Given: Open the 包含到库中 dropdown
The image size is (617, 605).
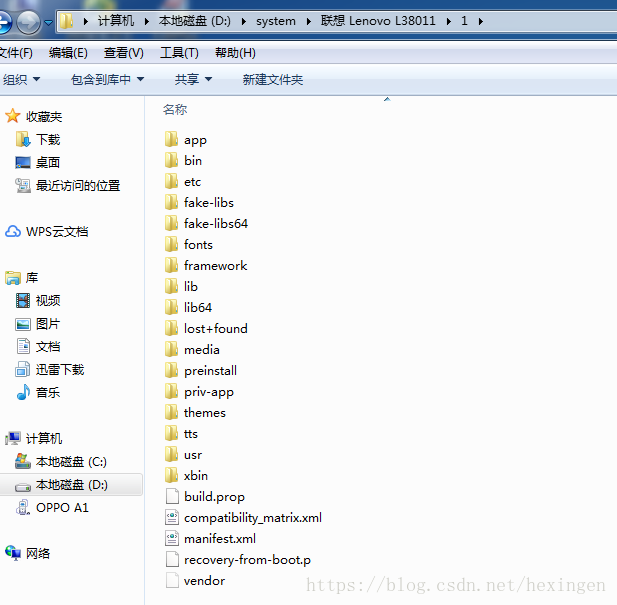Looking at the screenshot, I should click(107, 79).
